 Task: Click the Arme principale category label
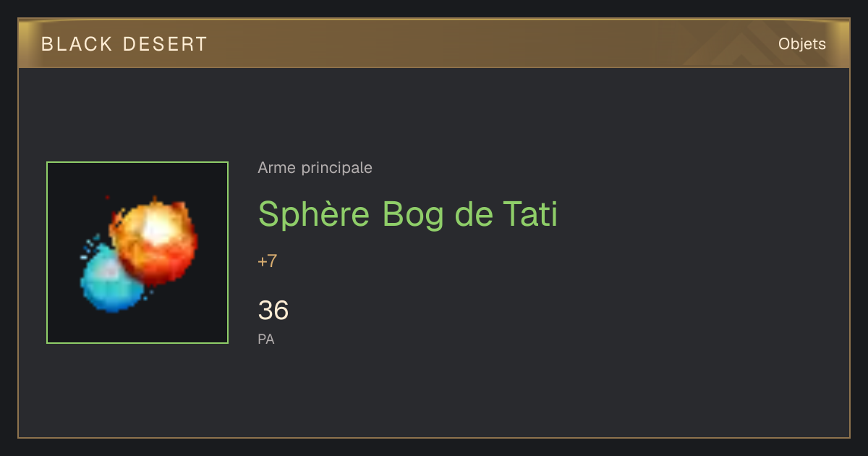[x=315, y=168]
